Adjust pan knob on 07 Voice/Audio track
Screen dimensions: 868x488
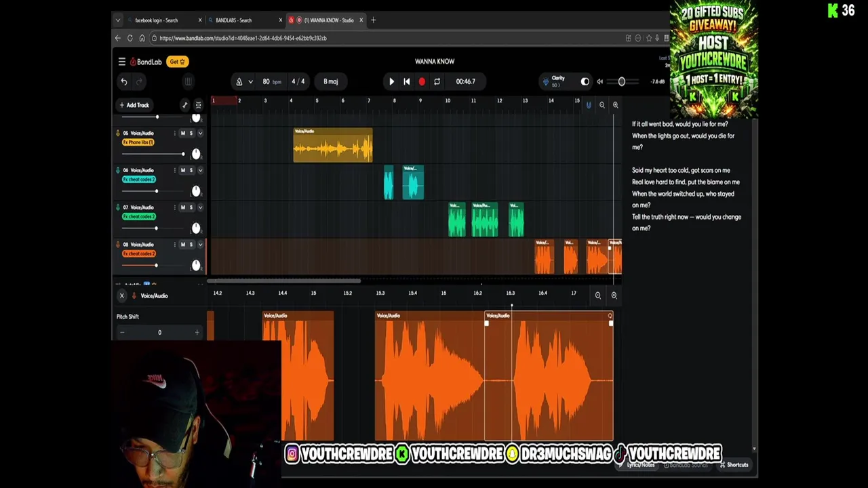[x=196, y=228]
